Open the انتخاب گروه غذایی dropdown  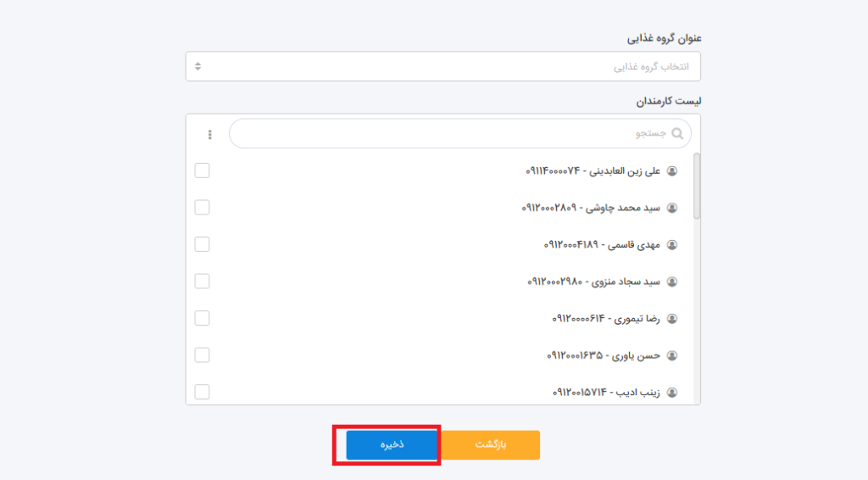tap(442, 66)
